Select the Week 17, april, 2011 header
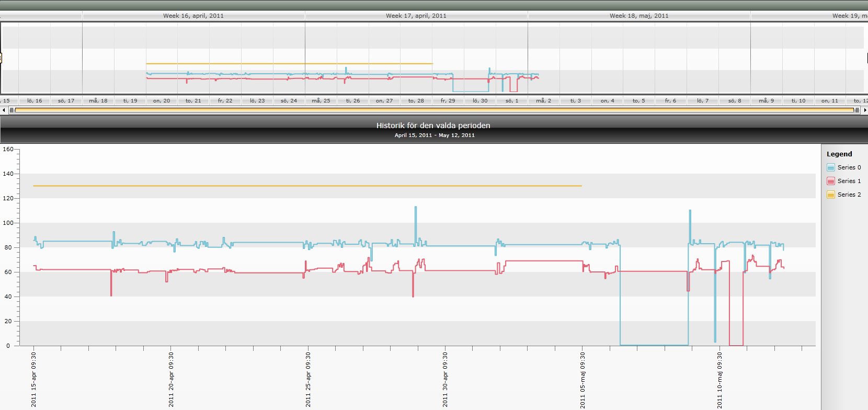 coord(416,16)
